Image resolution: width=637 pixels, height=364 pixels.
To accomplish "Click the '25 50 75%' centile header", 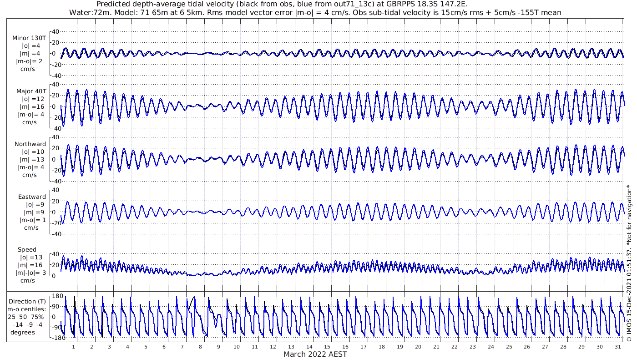I will (x=26, y=317).
